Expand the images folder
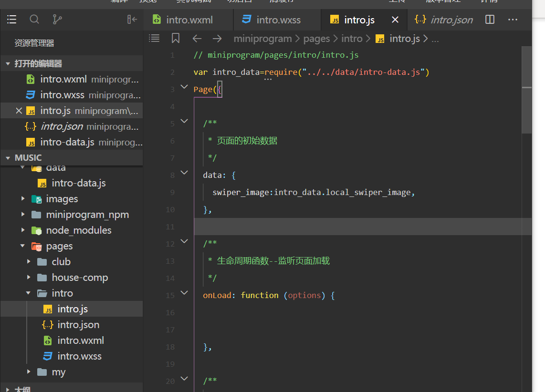 (x=23, y=198)
